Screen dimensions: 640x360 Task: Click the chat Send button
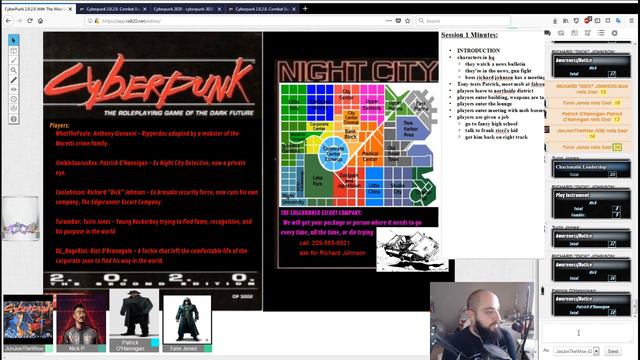click(x=613, y=351)
